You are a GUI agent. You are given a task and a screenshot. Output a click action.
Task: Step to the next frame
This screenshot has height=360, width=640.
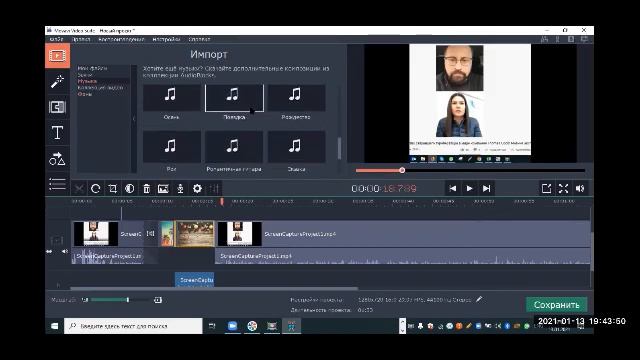click(486, 189)
